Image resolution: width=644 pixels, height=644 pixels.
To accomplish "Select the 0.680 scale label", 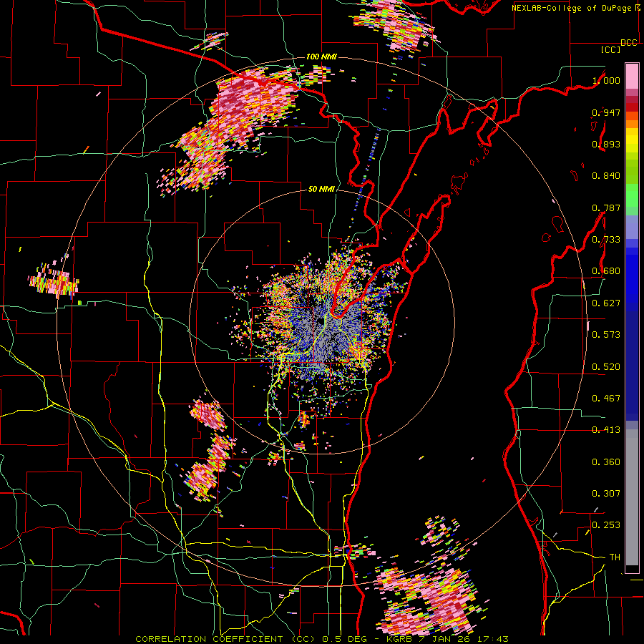I will [x=606, y=271].
